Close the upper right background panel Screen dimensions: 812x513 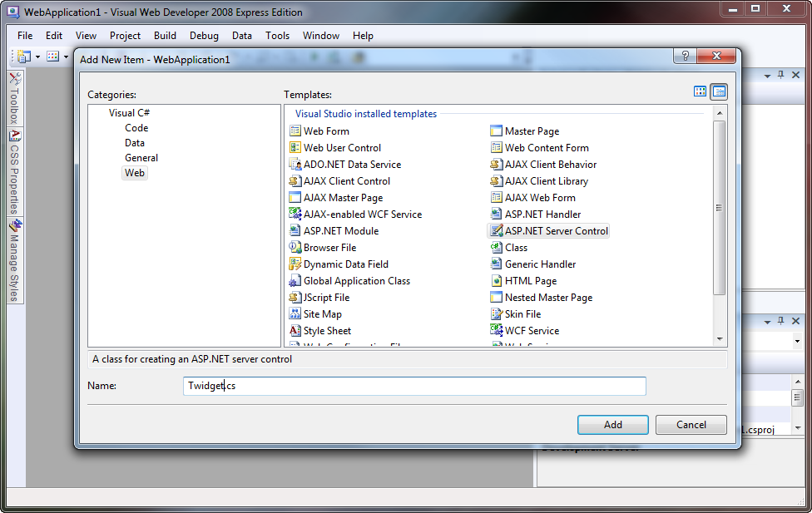coord(796,75)
